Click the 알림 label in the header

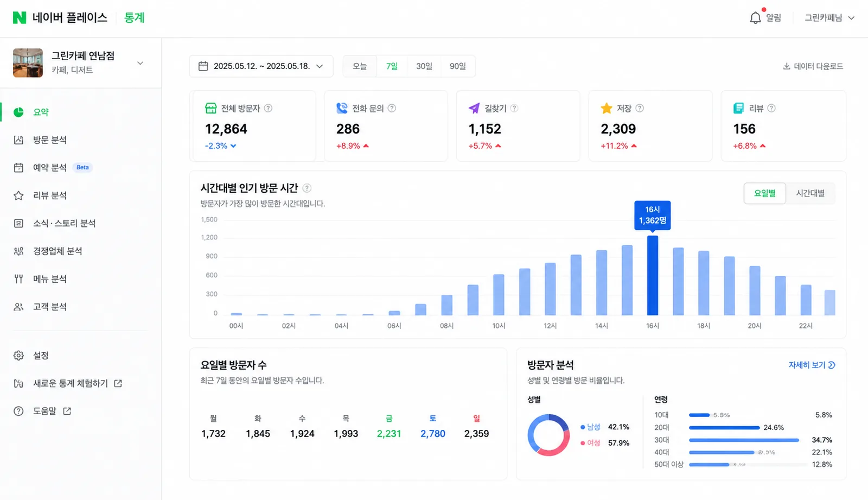(x=774, y=18)
